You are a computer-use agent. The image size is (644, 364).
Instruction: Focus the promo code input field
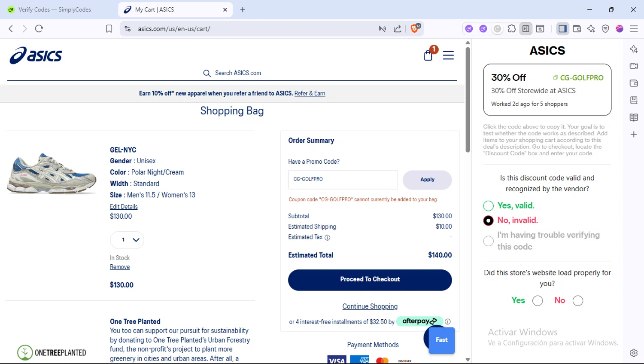(x=343, y=180)
